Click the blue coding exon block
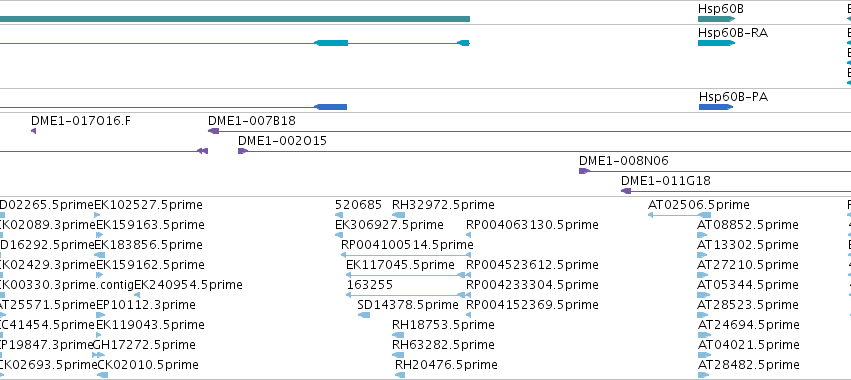Screen dimensions: 851x380 (331, 107)
